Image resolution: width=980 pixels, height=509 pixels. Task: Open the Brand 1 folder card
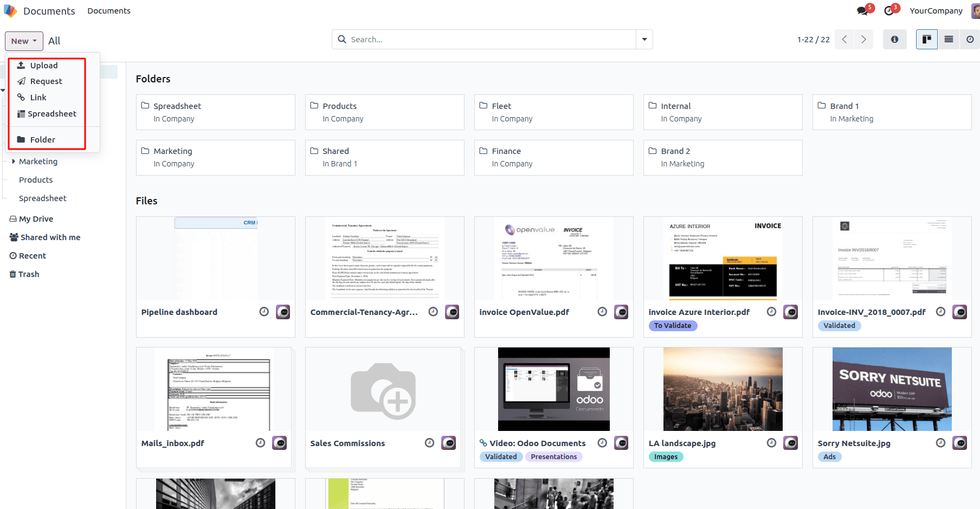[x=892, y=112]
